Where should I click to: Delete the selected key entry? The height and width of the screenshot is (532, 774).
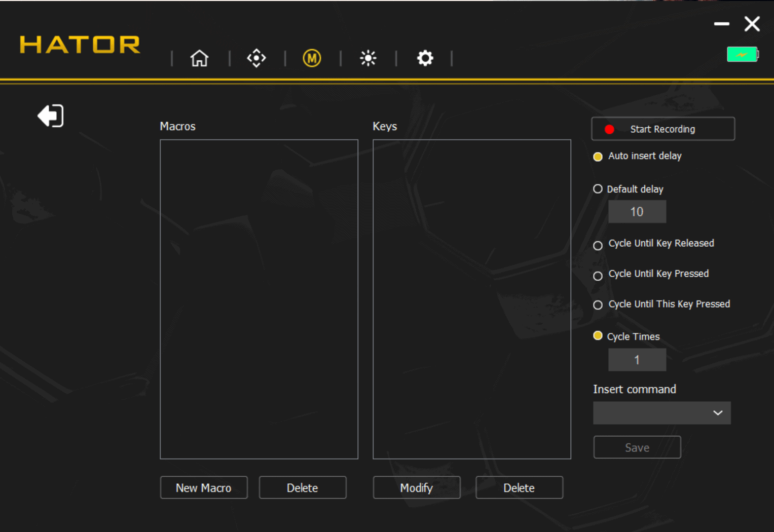tap(519, 487)
